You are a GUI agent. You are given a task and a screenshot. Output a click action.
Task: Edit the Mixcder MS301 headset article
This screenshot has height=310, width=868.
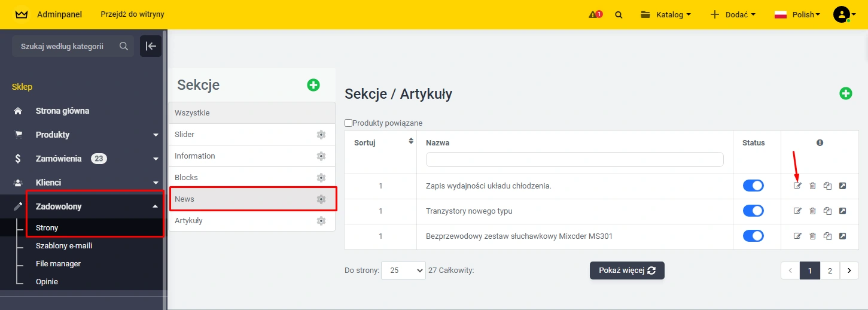(x=797, y=236)
